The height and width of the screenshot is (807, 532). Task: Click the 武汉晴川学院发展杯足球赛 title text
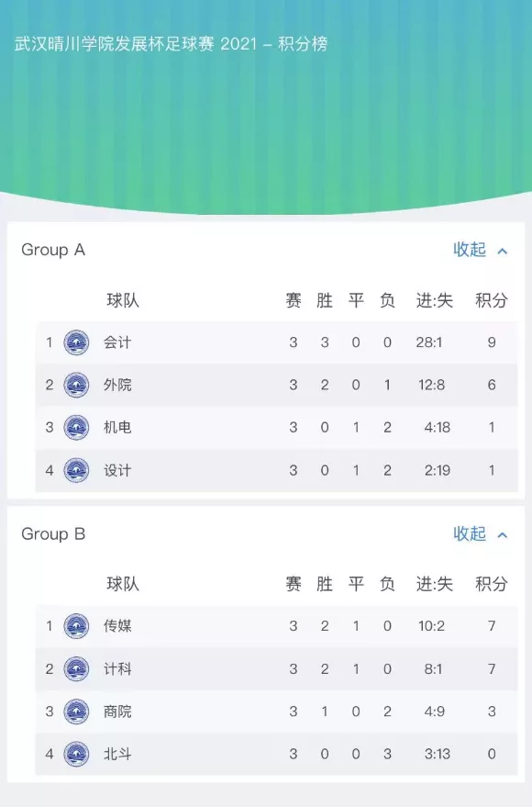coord(114,44)
